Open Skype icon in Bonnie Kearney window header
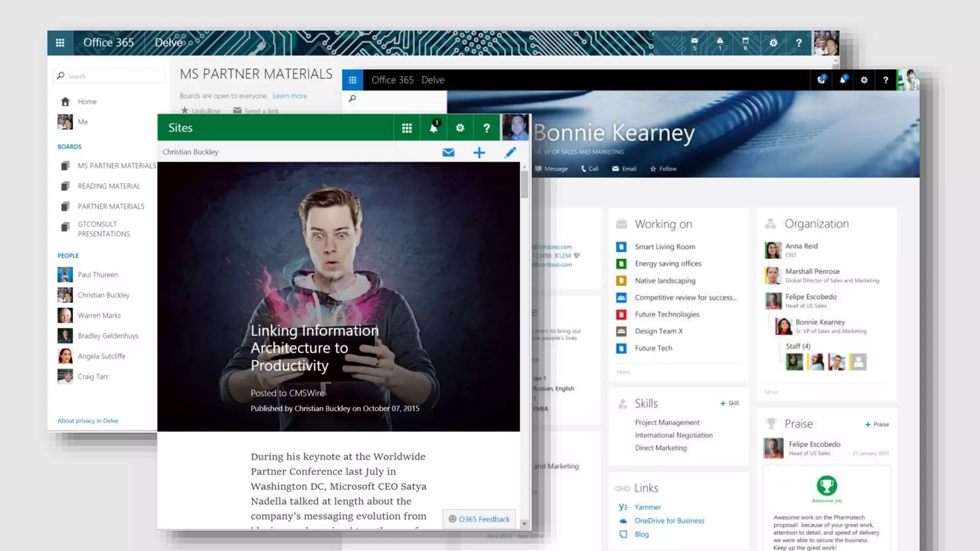 point(821,79)
